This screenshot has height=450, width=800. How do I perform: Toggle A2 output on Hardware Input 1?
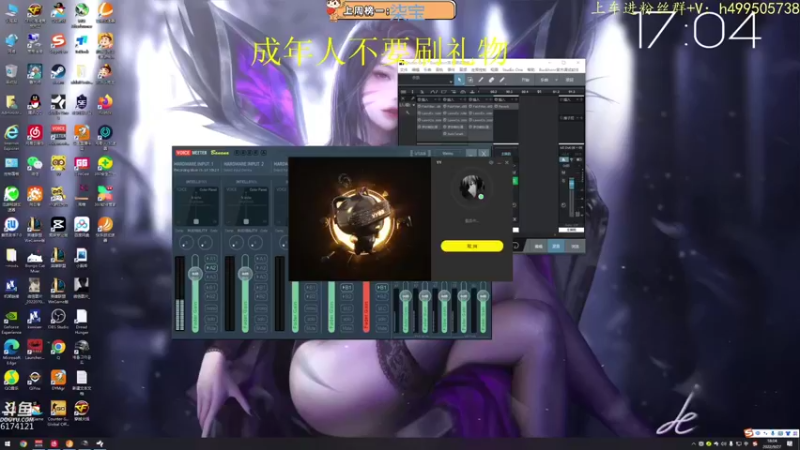coord(211,267)
